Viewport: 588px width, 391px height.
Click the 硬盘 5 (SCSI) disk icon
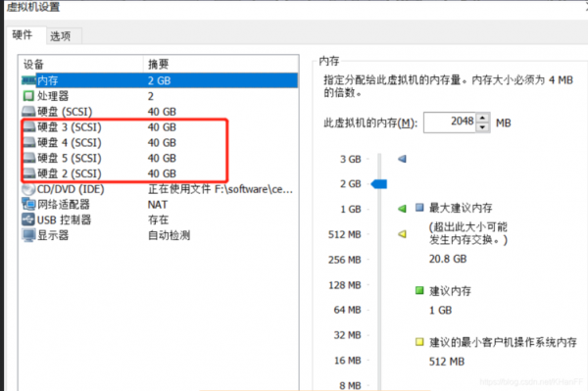pos(29,158)
